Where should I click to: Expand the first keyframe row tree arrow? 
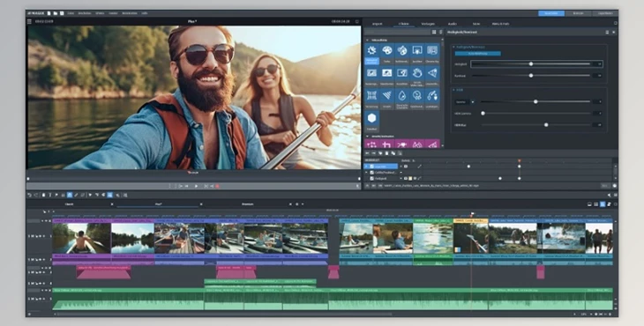[x=367, y=167]
